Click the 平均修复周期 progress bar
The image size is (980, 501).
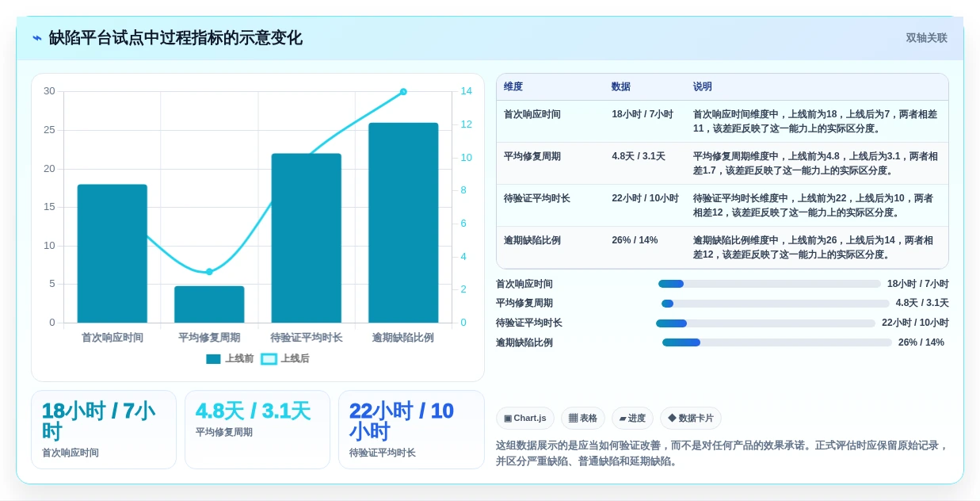(776, 304)
